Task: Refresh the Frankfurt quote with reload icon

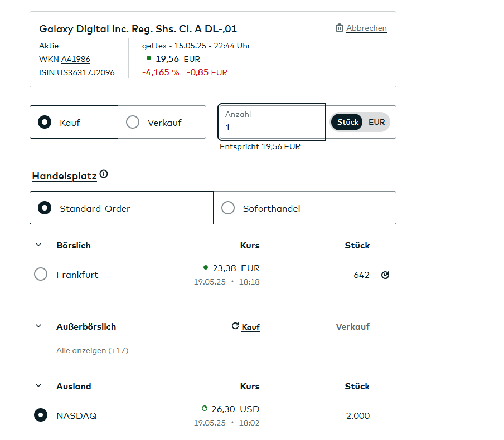Action: 385,275
